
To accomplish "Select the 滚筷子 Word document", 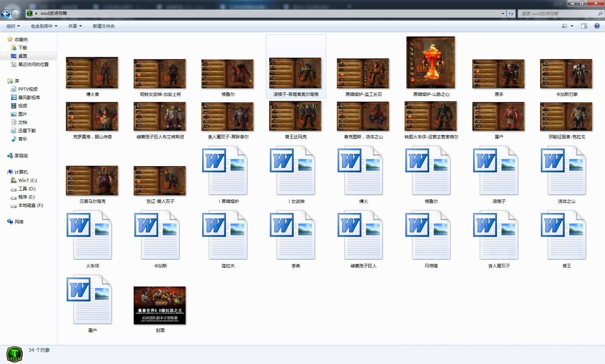I will pyautogui.click(x=496, y=170).
